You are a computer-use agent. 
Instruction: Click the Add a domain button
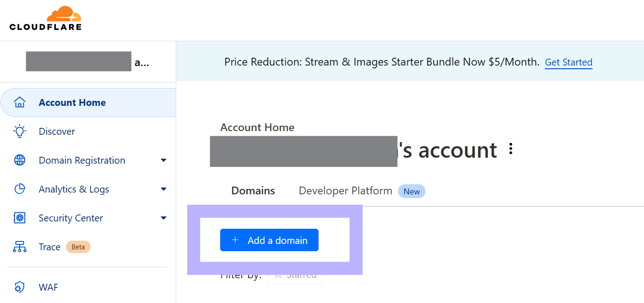pyautogui.click(x=269, y=240)
